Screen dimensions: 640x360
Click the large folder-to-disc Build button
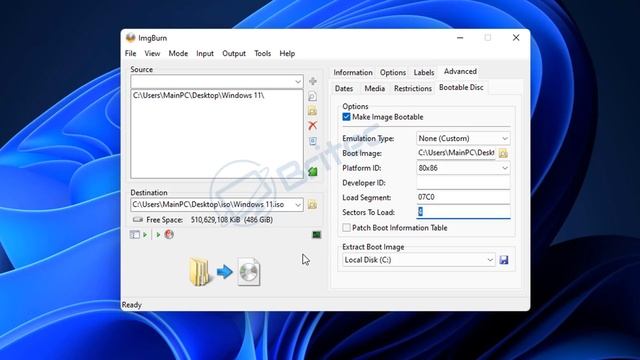(x=224, y=272)
